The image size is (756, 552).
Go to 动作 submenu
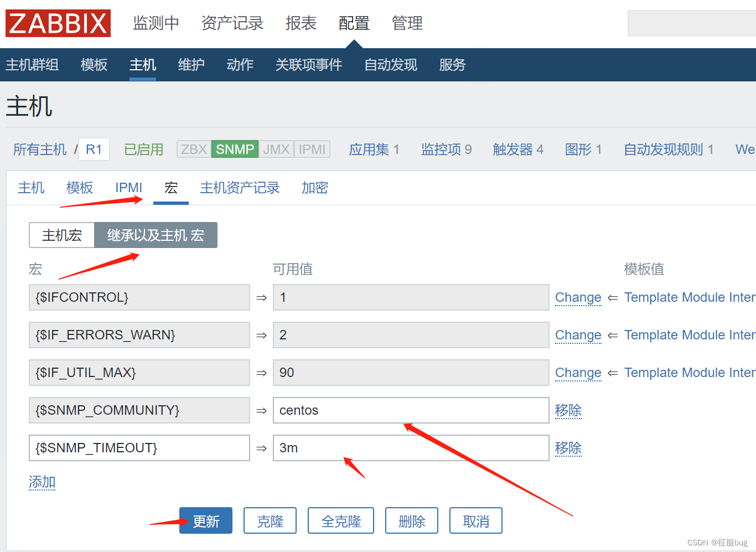(x=240, y=65)
